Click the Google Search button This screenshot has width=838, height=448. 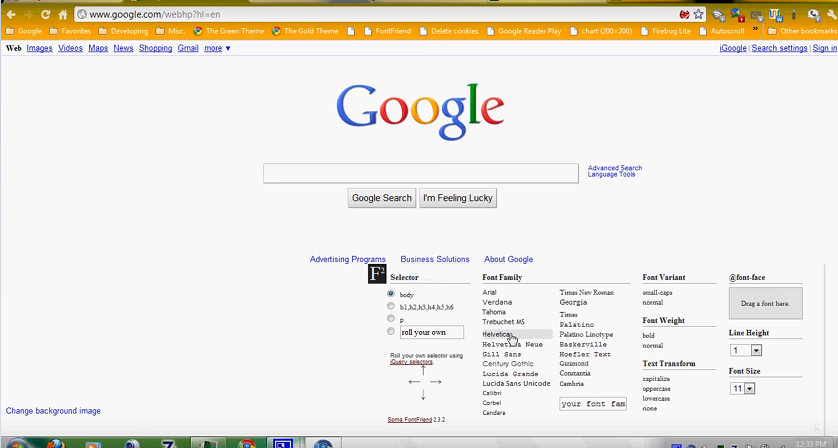[x=382, y=198]
